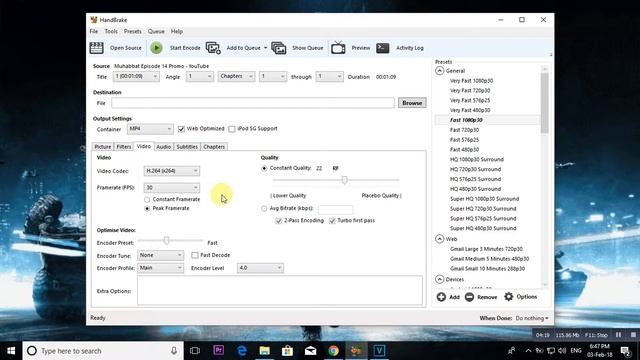Screen dimensions: 640x360
Task: Open the Video Codec dropdown
Action: pos(171,171)
